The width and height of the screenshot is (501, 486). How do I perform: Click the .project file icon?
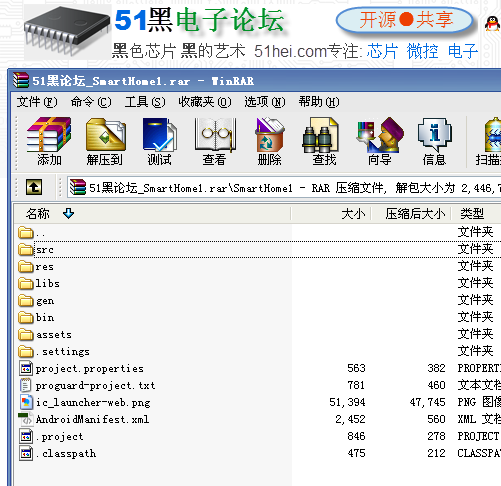[26, 436]
